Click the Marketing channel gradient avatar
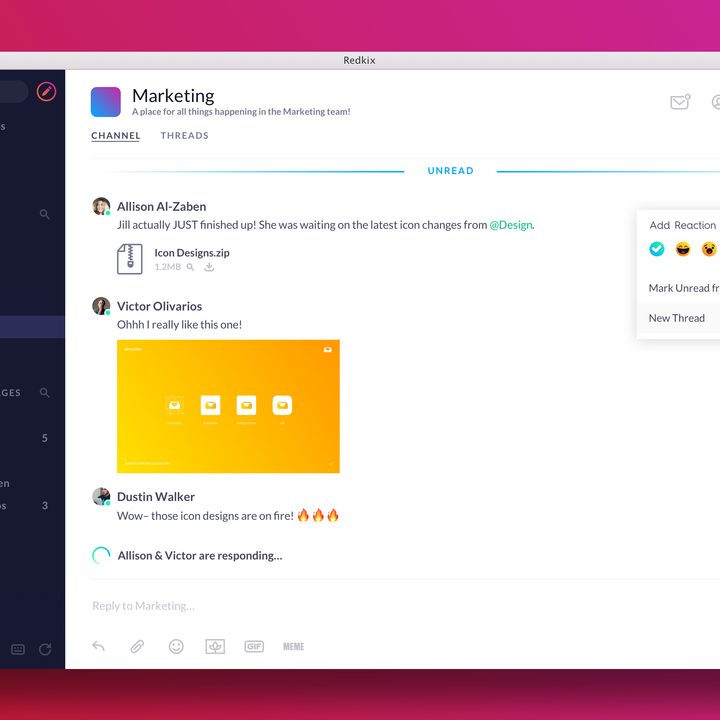This screenshot has height=720, width=720. 106,102
